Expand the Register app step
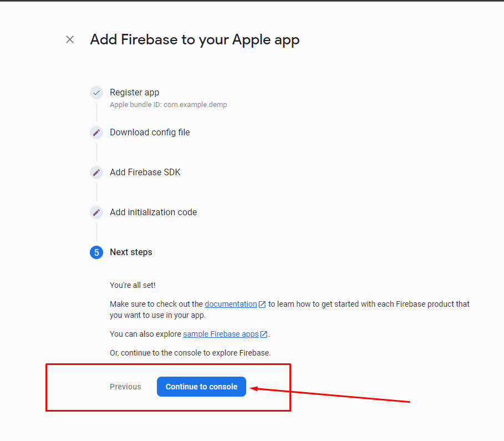504x441 pixels. click(x=134, y=93)
